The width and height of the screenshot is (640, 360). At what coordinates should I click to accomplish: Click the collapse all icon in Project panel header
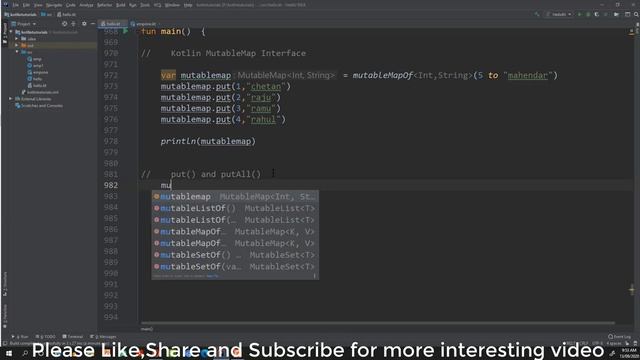(x=73, y=24)
